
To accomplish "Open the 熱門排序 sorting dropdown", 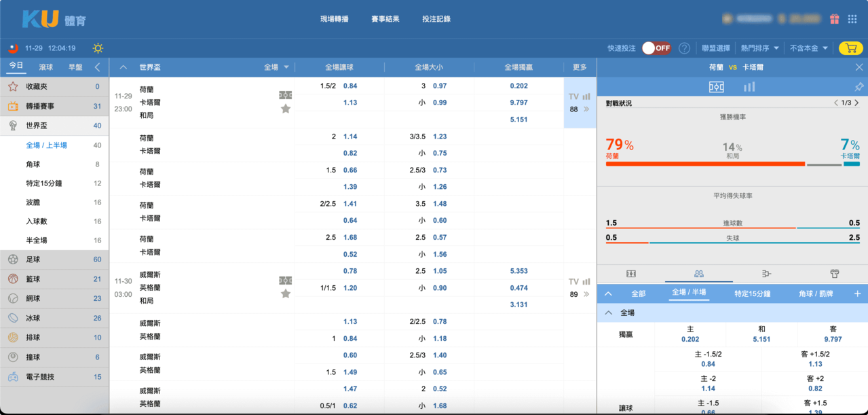I will [760, 48].
